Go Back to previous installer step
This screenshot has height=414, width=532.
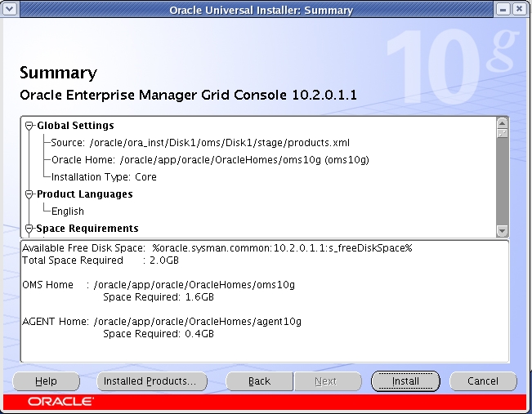coord(259,381)
